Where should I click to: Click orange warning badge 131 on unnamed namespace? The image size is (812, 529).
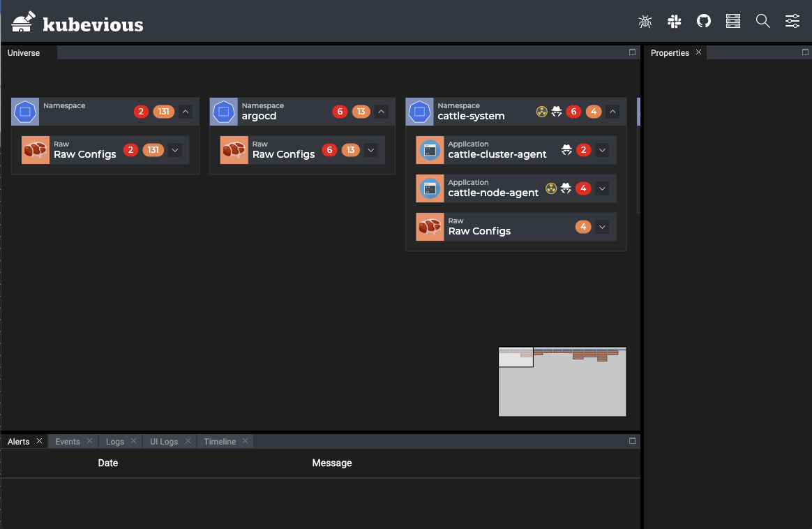pyautogui.click(x=164, y=112)
